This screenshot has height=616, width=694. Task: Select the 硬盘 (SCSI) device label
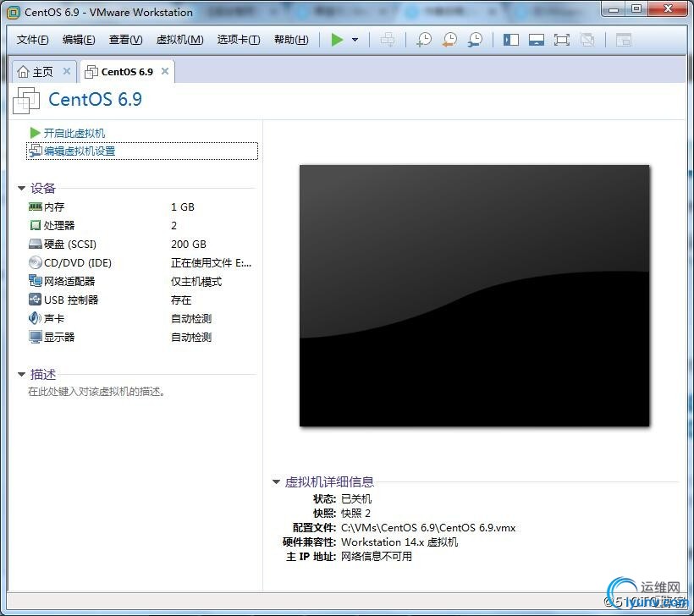click(70, 245)
